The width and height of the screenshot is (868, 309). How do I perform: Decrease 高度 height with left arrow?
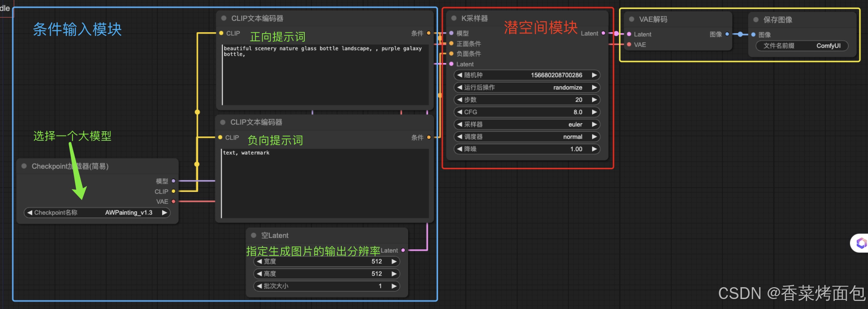(x=259, y=273)
